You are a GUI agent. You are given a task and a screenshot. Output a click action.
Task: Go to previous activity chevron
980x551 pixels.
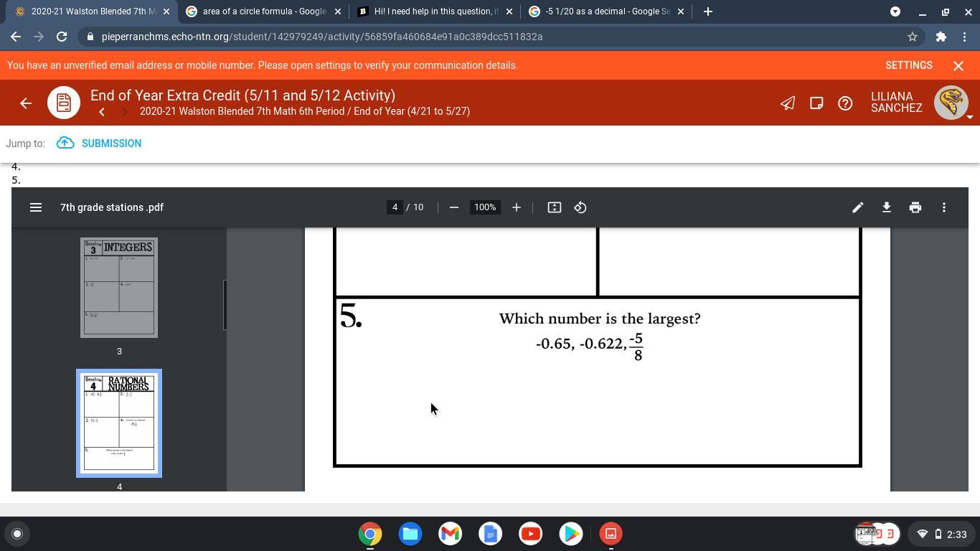click(x=102, y=112)
